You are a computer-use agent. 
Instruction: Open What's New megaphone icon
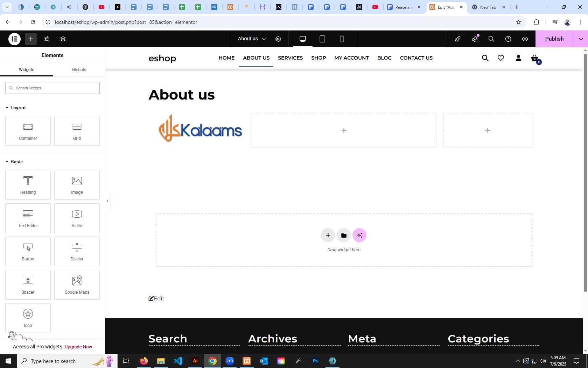click(475, 39)
